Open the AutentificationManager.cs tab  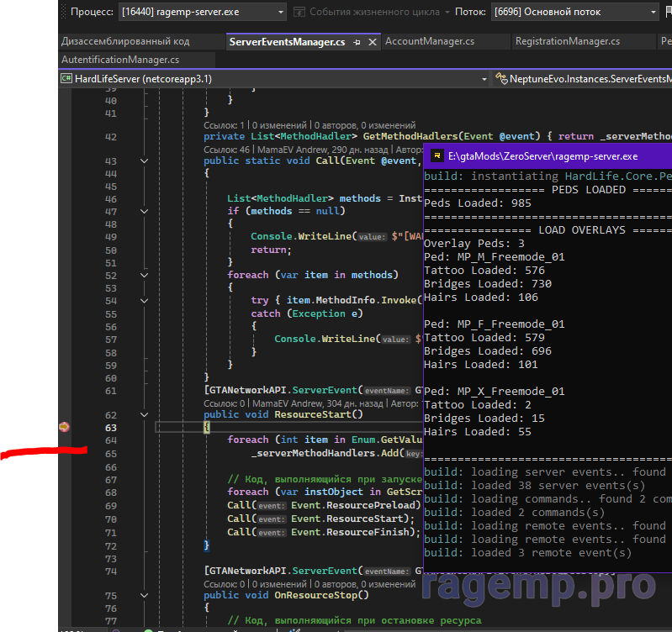coord(120,60)
